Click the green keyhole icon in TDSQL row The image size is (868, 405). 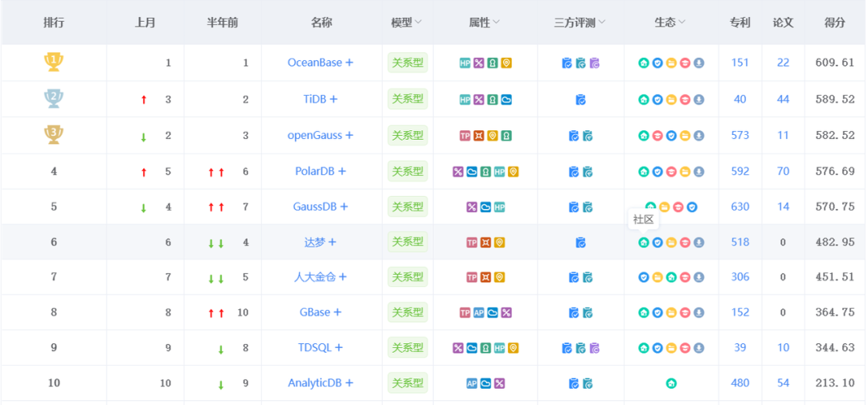pos(485,348)
